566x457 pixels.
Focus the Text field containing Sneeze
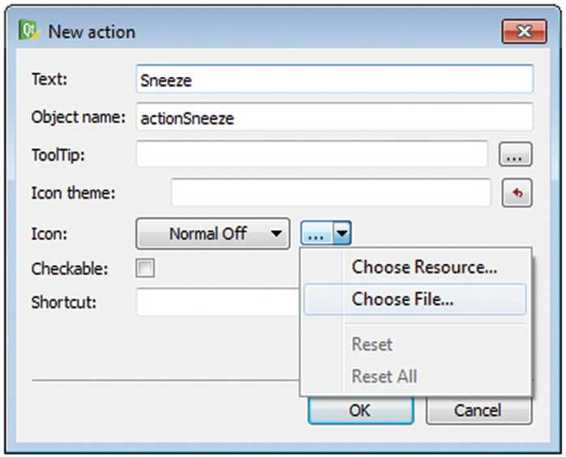point(335,79)
